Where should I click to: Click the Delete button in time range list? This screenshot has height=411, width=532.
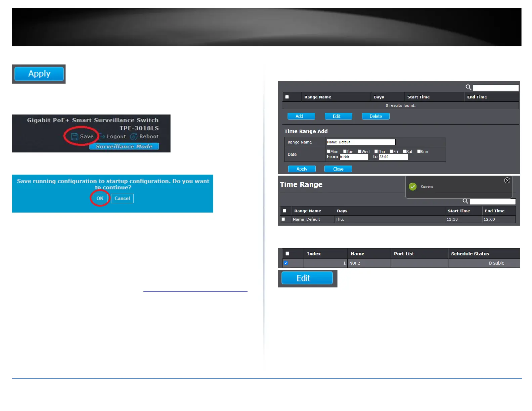tap(376, 116)
